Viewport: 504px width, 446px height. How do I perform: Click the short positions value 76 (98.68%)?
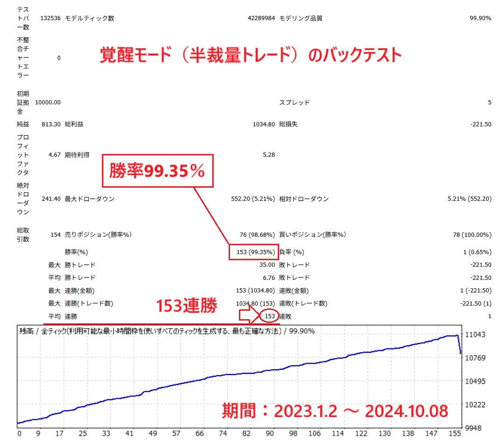tap(257, 235)
